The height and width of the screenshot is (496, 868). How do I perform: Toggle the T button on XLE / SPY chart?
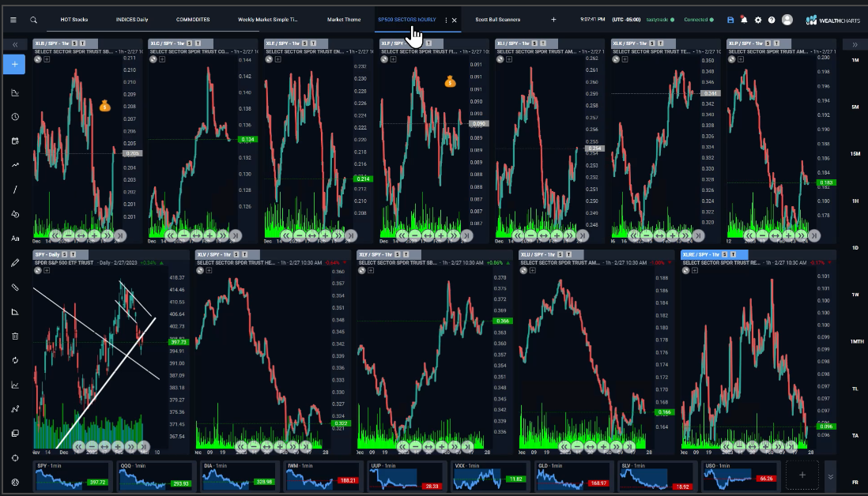pyautogui.click(x=313, y=43)
